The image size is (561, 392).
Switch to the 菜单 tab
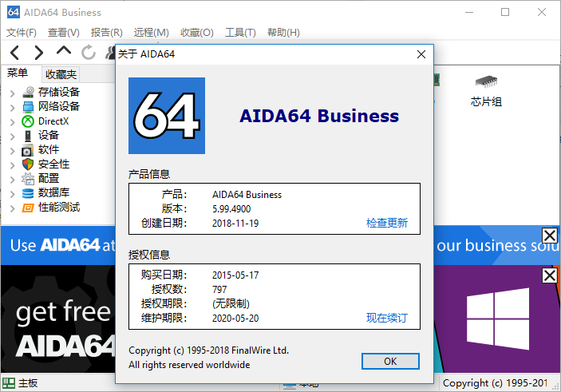[x=18, y=73]
